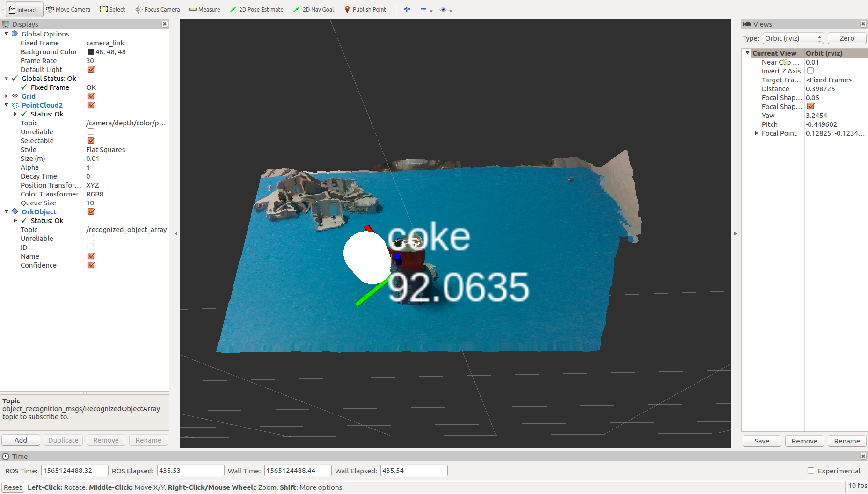
Task: Pick the Measure tool
Action: tap(204, 10)
